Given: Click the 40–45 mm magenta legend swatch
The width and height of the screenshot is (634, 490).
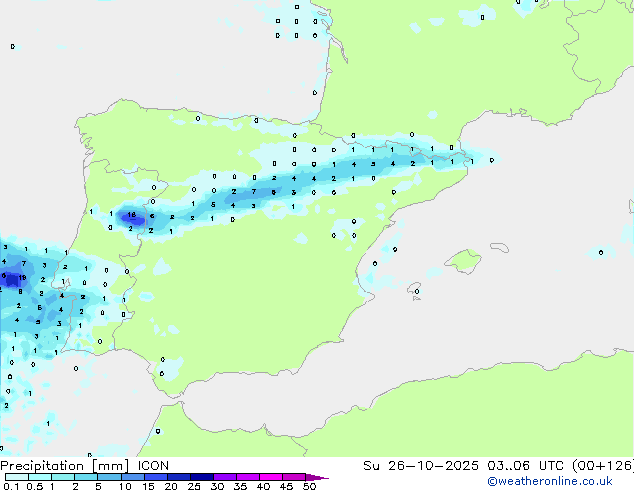Looking at the screenshot, I should 271,477.
